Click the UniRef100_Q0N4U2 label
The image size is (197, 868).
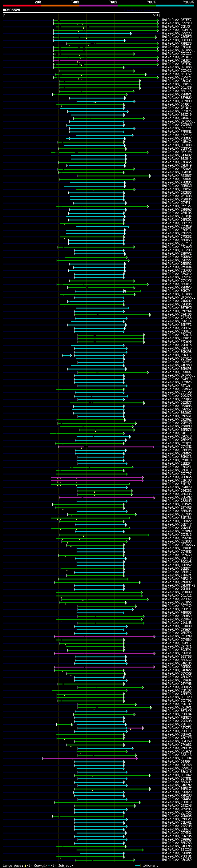(x=177, y=528)
